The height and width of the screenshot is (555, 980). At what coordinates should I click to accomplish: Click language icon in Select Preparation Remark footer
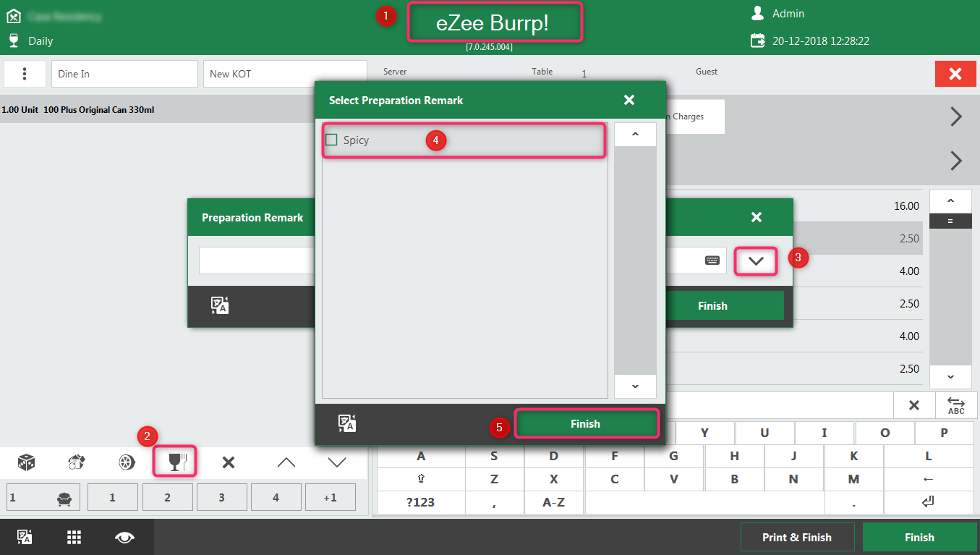(346, 424)
